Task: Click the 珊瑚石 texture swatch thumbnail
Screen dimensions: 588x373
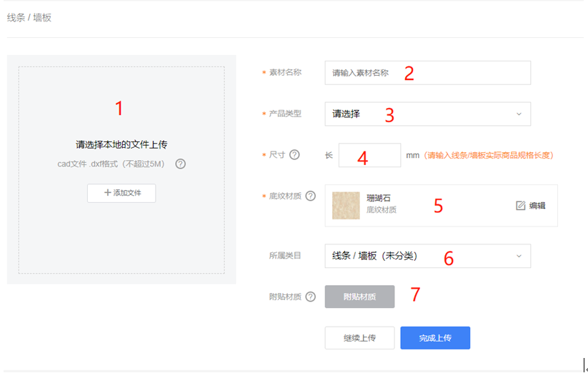Action: (346, 205)
